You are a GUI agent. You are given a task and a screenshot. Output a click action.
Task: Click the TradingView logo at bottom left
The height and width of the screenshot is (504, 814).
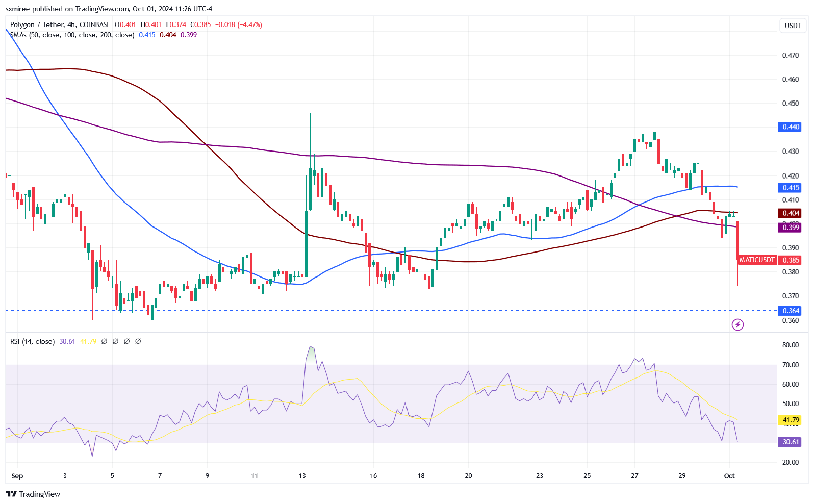click(x=33, y=494)
